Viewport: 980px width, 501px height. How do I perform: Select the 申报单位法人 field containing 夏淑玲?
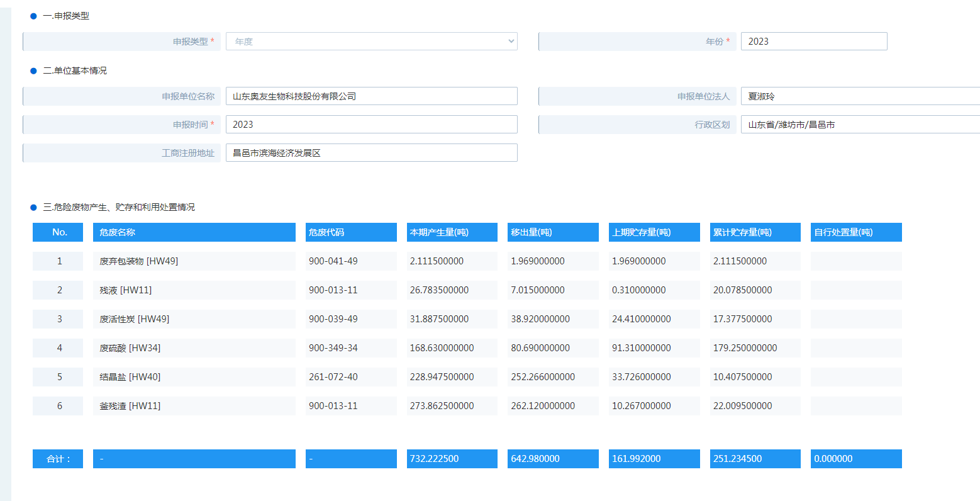(x=860, y=96)
